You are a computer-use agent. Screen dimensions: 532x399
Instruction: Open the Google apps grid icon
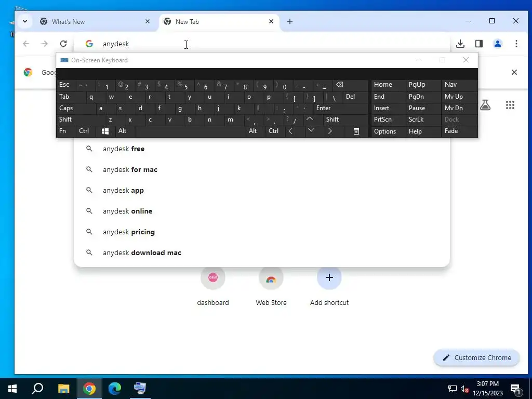510,105
